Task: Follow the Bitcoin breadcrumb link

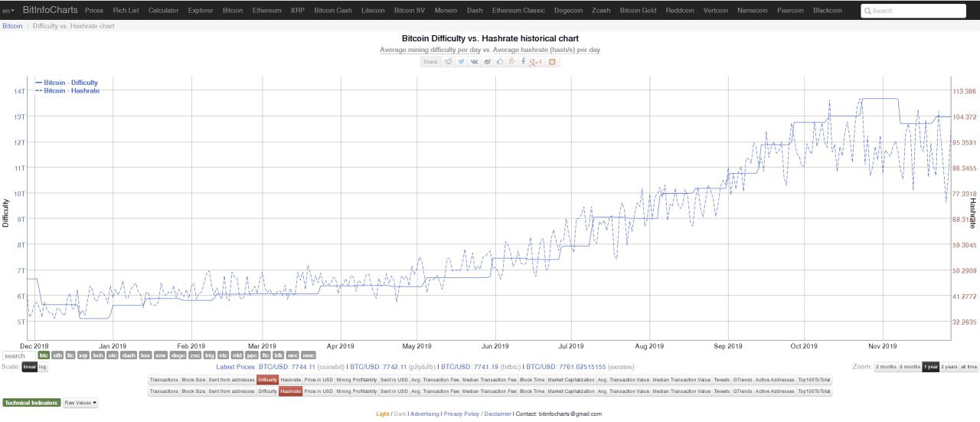Action: (x=12, y=26)
